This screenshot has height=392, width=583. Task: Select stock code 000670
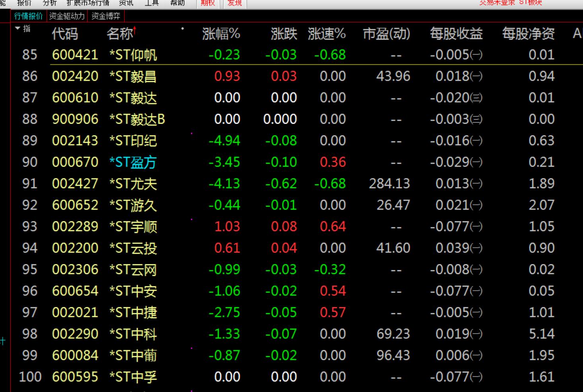point(75,162)
